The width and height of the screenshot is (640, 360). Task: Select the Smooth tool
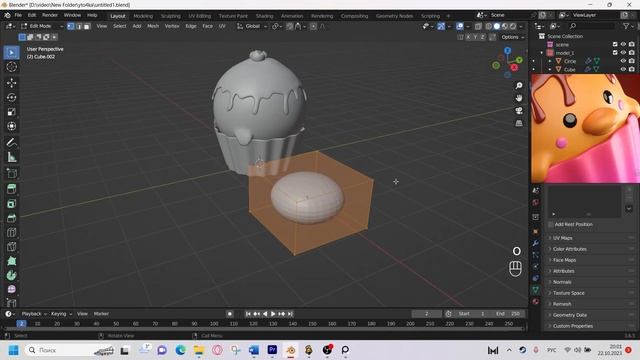(x=11, y=289)
